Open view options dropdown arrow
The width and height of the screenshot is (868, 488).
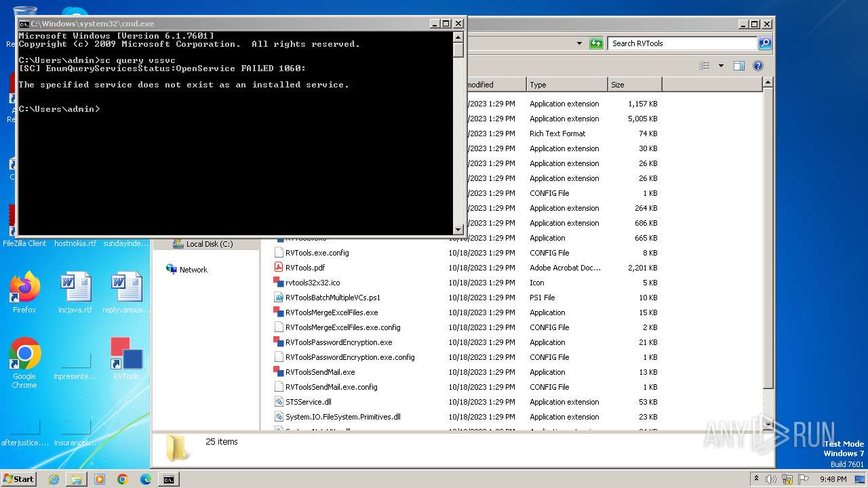[x=721, y=66]
